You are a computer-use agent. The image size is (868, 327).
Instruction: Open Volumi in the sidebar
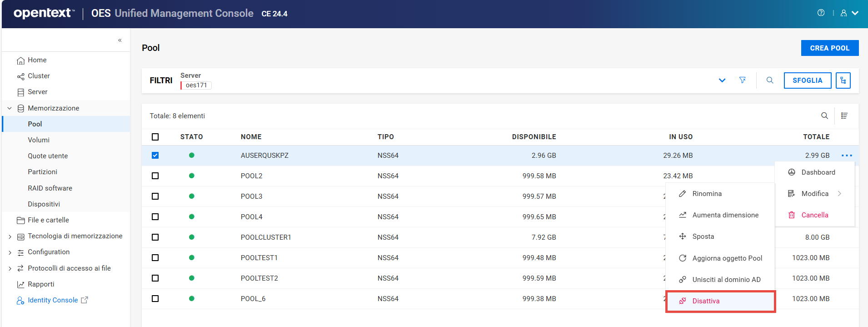pyautogui.click(x=39, y=140)
